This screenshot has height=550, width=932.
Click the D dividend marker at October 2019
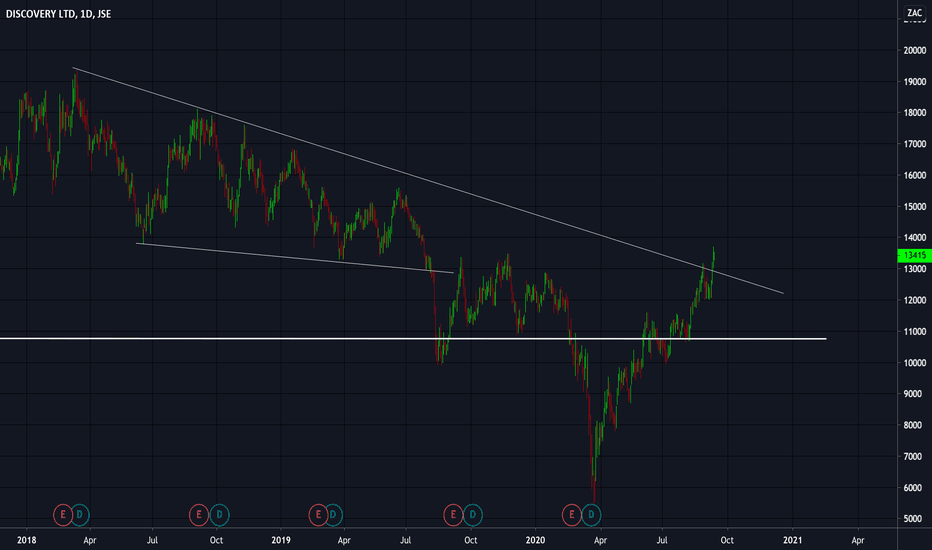473,515
